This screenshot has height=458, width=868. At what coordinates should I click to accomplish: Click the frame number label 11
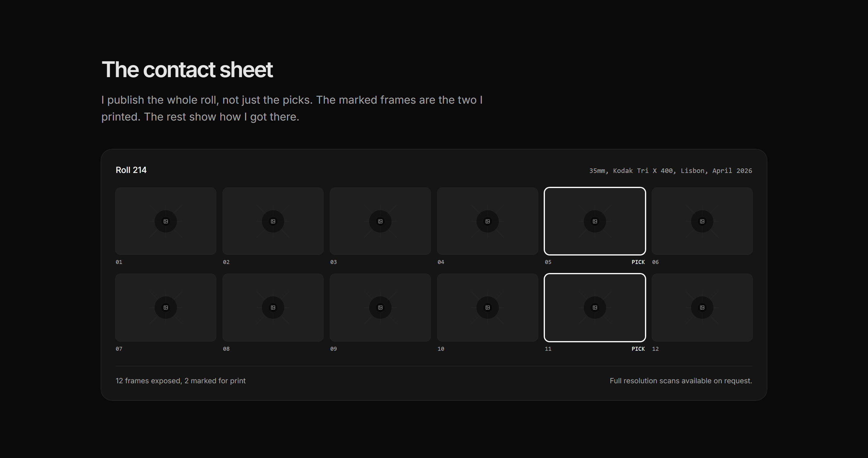click(548, 349)
